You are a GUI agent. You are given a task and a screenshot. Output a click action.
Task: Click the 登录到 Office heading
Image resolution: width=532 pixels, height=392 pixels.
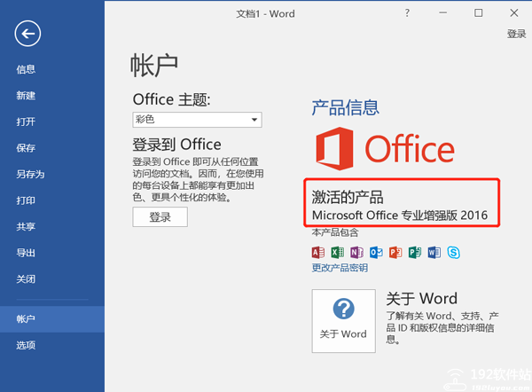pyautogui.click(x=176, y=145)
